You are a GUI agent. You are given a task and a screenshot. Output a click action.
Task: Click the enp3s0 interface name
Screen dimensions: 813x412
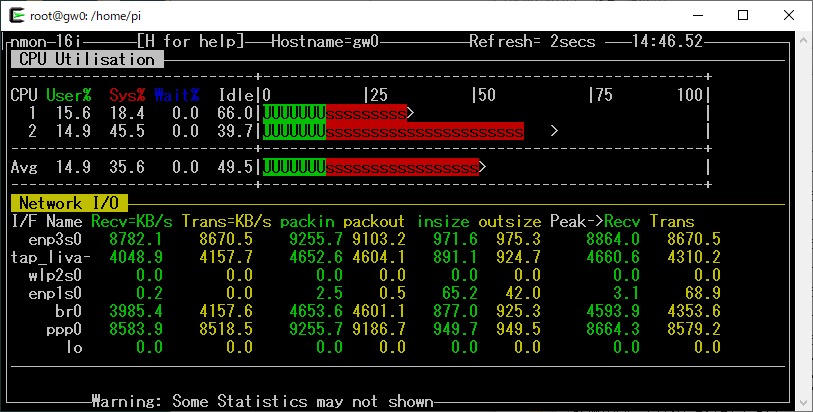[x=55, y=239]
